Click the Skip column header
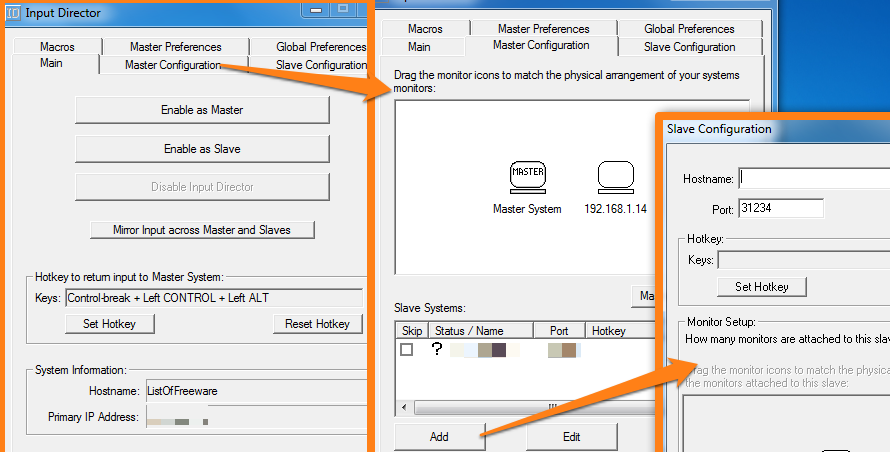The image size is (890, 452). click(412, 330)
